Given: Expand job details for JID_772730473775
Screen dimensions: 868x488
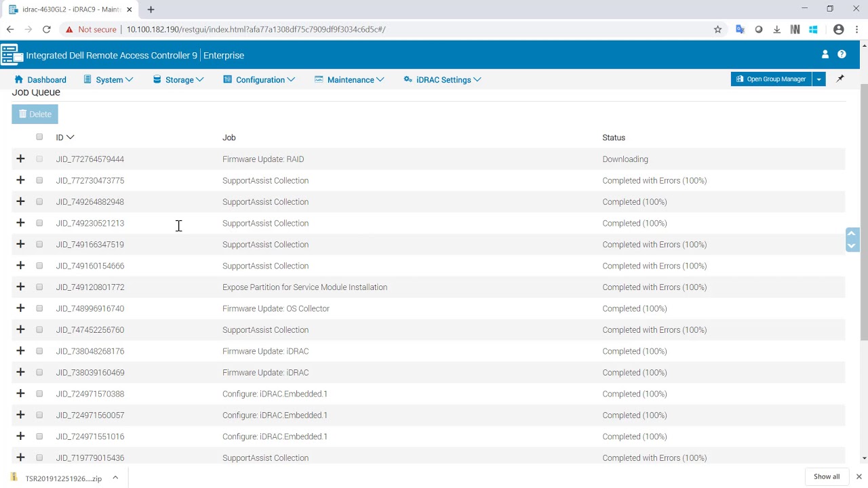Looking at the screenshot, I should [20, 180].
